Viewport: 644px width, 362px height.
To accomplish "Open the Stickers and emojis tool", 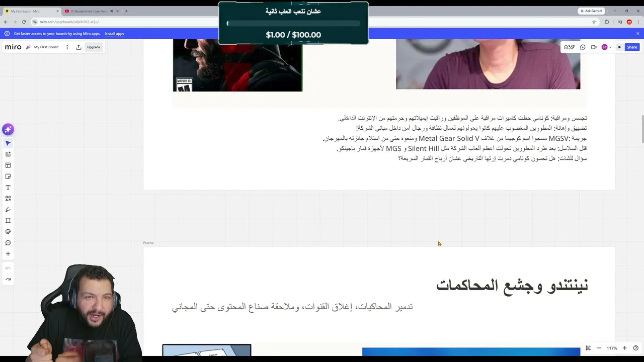I will [x=8, y=232].
